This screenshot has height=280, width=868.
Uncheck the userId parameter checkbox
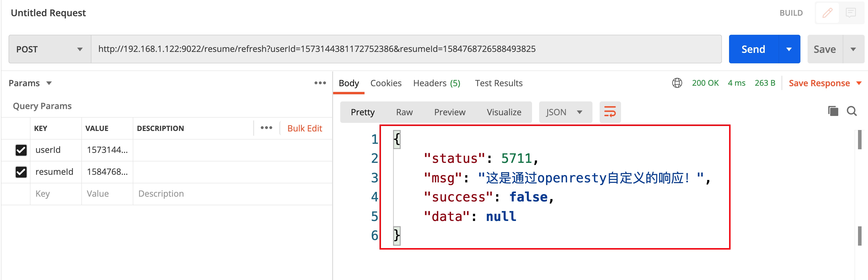pyautogui.click(x=21, y=150)
